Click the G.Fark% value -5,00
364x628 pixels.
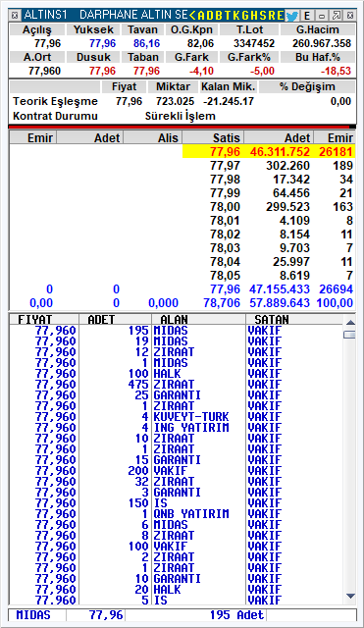click(x=262, y=71)
